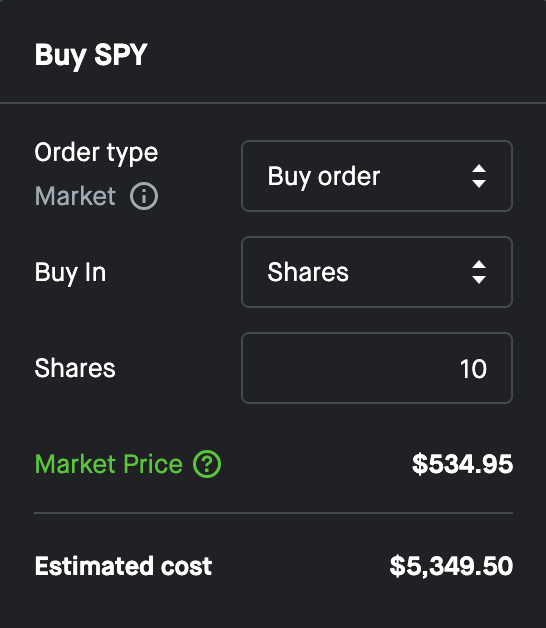Click the gray Market order type label

point(75,196)
